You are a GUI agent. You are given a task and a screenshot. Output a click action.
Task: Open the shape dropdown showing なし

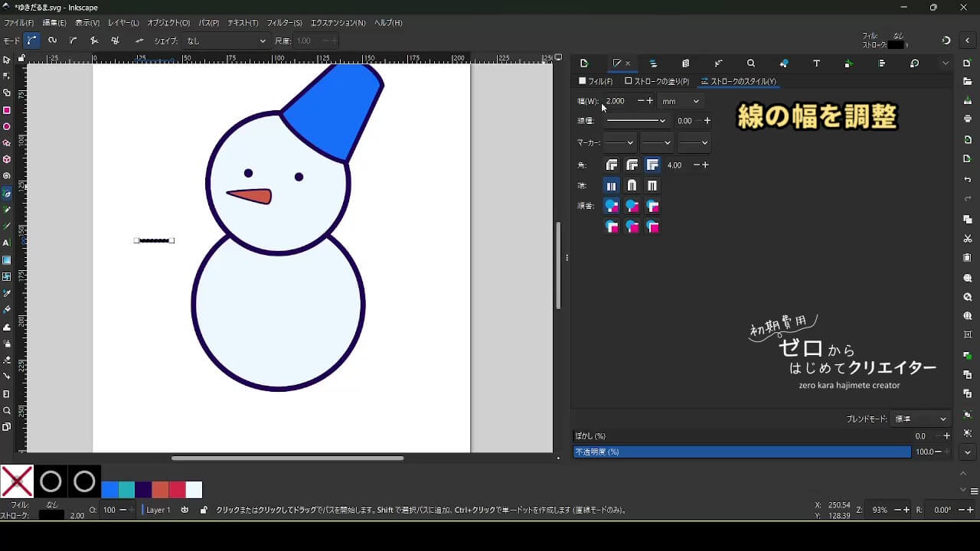tap(226, 41)
